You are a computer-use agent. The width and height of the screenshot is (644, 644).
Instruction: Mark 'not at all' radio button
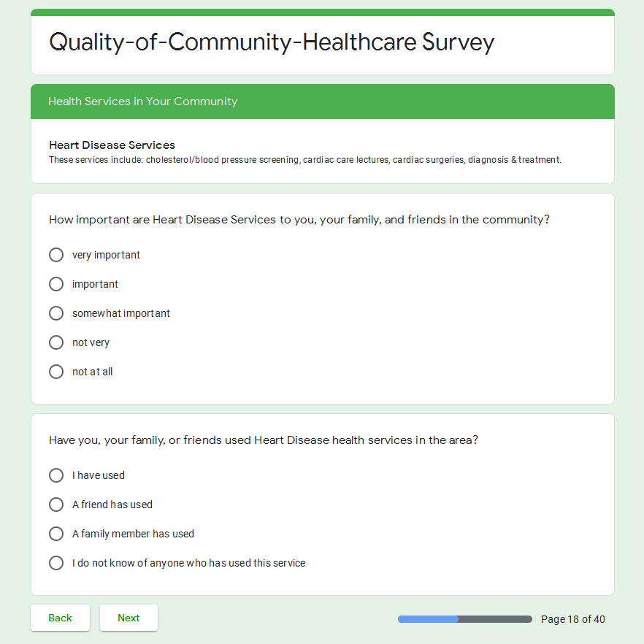click(56, 372)
